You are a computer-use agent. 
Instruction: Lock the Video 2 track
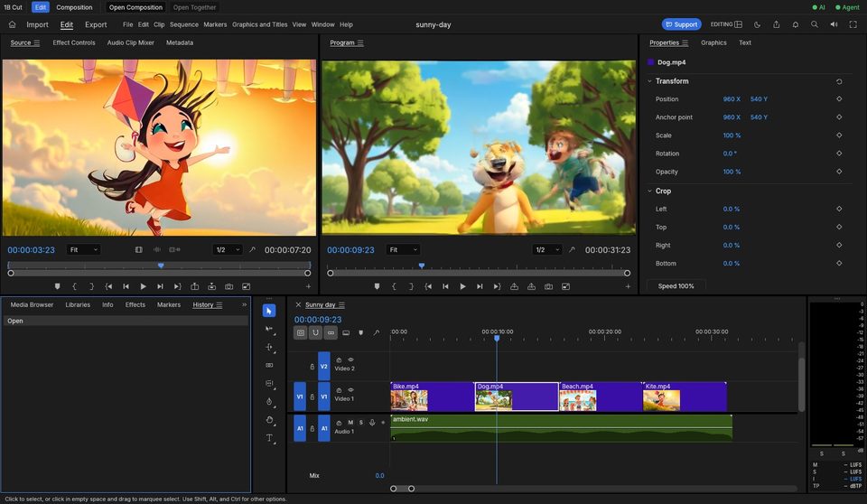pos(312,367)
